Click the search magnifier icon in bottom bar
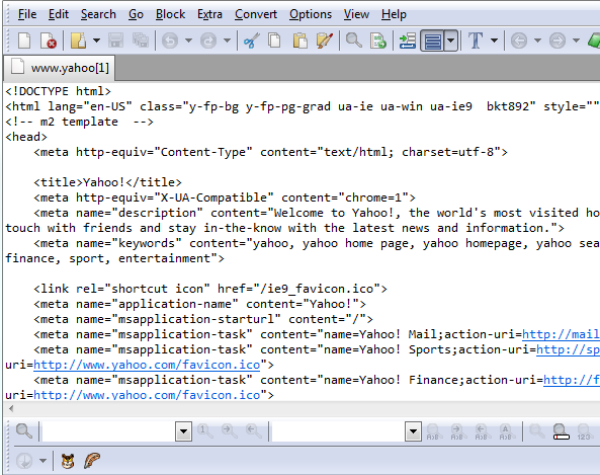 [x=24, y=431]
